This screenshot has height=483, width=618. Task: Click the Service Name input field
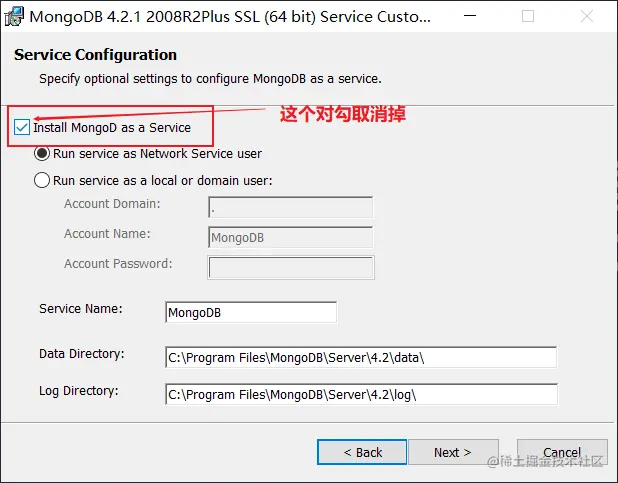tap(251, 312)
